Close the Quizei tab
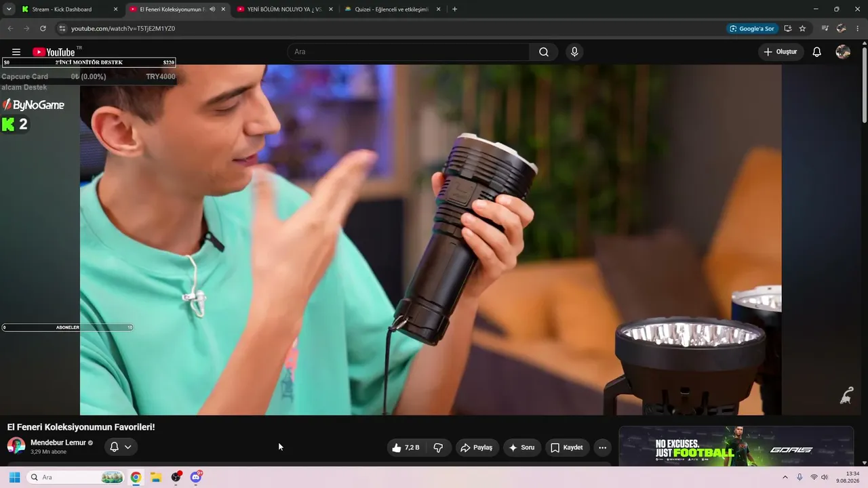The height and width of the screenshot is (488, 868). (x=438, y=9)
